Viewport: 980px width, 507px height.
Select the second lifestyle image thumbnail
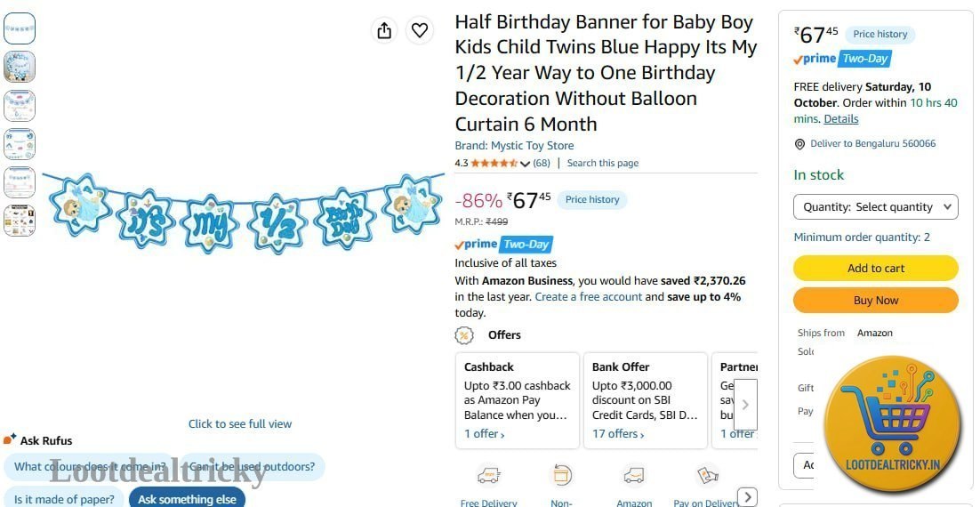[x=20, y=67]
